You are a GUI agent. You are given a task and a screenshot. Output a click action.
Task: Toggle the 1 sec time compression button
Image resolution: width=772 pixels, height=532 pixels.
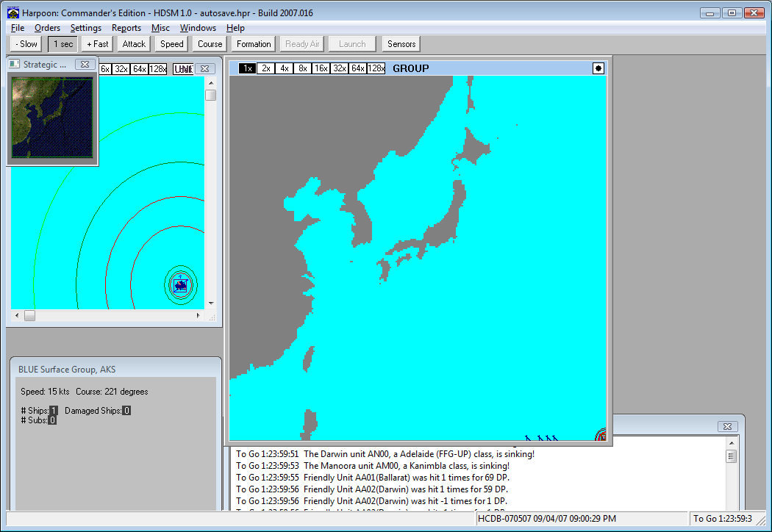pyautogui.click(x=62, y=44)
